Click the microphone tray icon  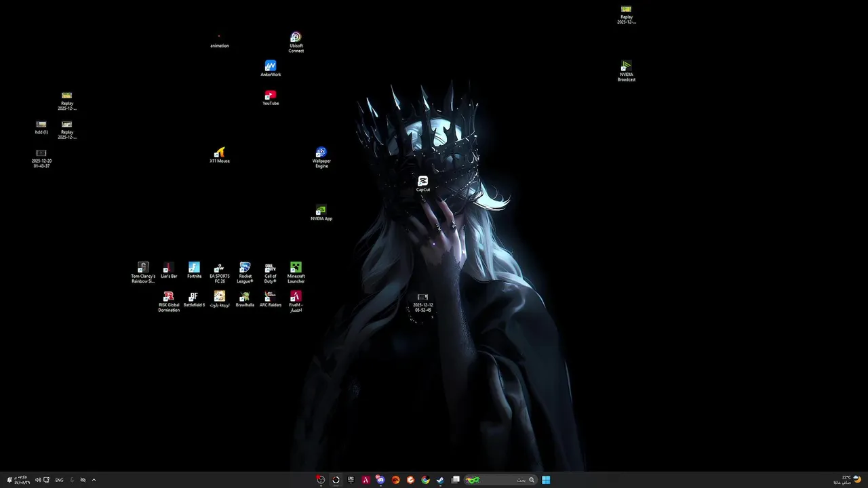[72, 480]
